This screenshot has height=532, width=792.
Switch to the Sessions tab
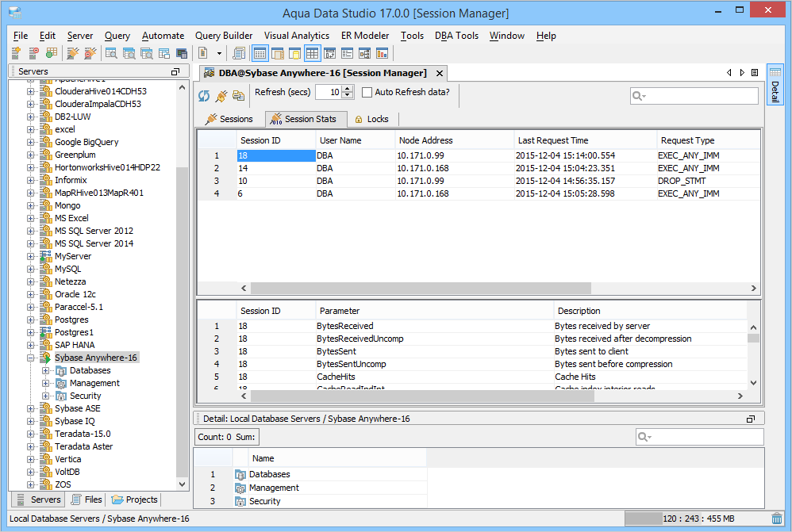(229, 119)
